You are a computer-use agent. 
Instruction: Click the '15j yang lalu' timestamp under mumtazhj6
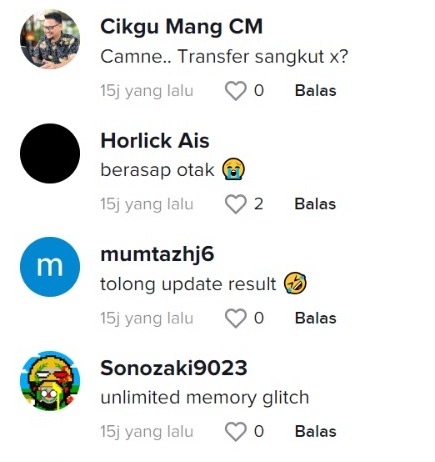pyautogui.click(x=147, y=318)
